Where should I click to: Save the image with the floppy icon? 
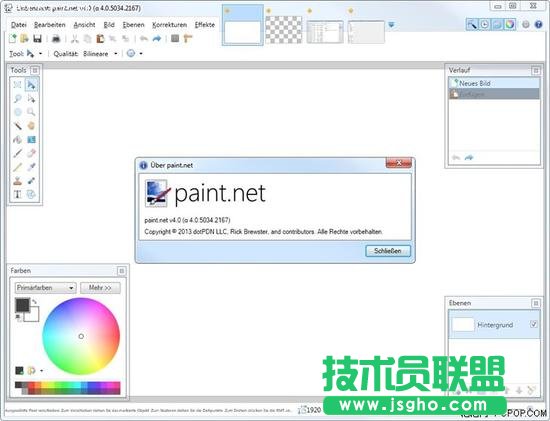click(x=37, y=39)
